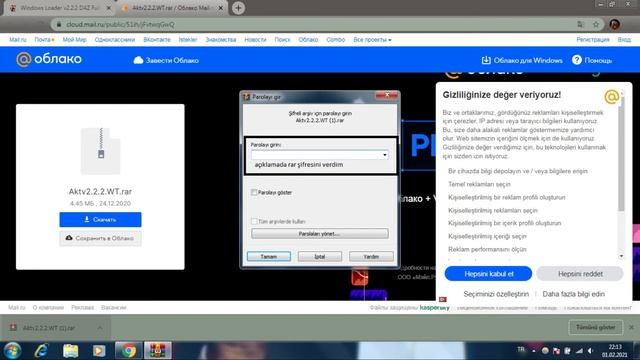Click the browser address bar
This screenshot has width=640, height=360.
pos(318,24)
